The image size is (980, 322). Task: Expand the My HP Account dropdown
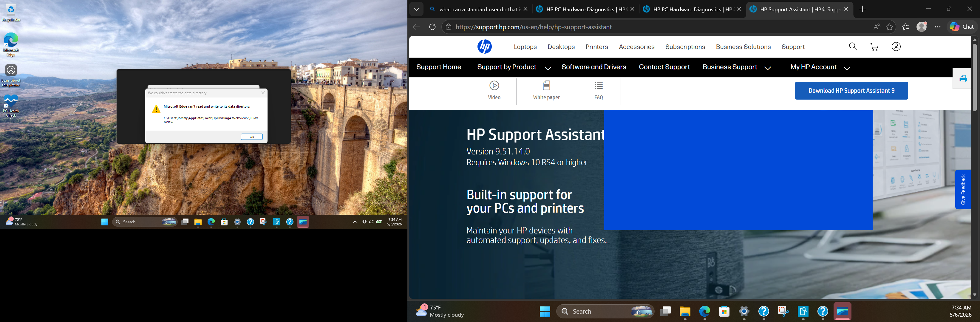[x=847, y=68]
